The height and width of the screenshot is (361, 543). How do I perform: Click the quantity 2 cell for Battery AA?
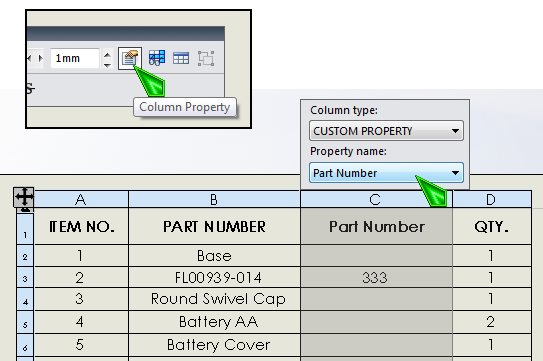pos(492,322)
